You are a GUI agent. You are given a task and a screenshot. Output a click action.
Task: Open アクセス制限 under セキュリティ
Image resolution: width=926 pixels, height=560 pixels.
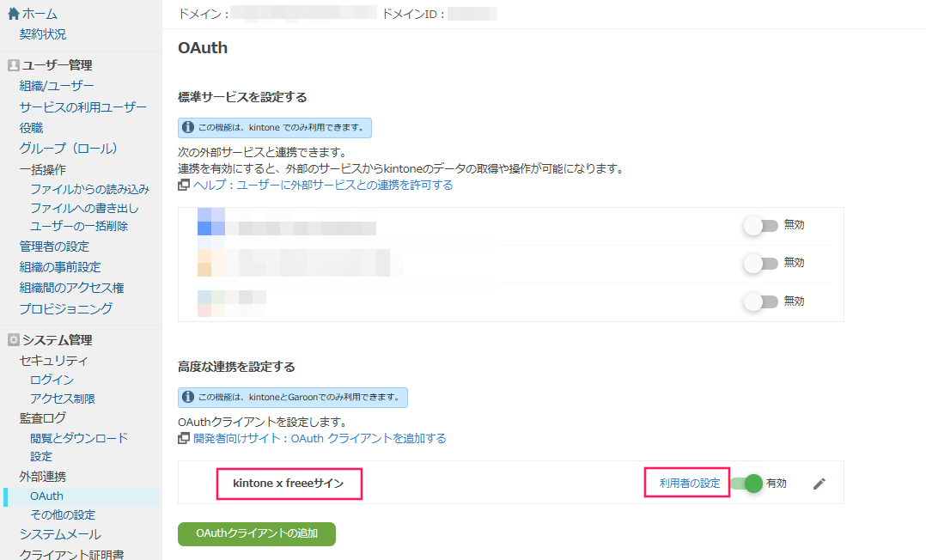63,399
